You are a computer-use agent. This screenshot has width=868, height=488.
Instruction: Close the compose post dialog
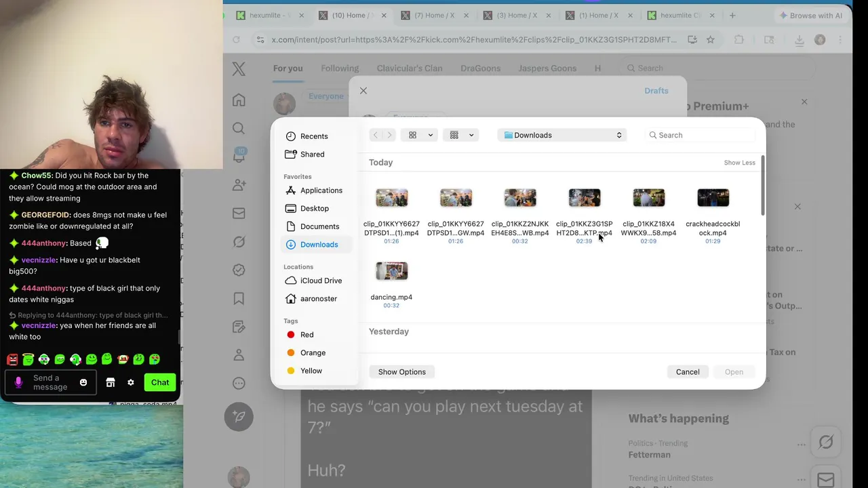pyautogui.click(x=363, y=91)
